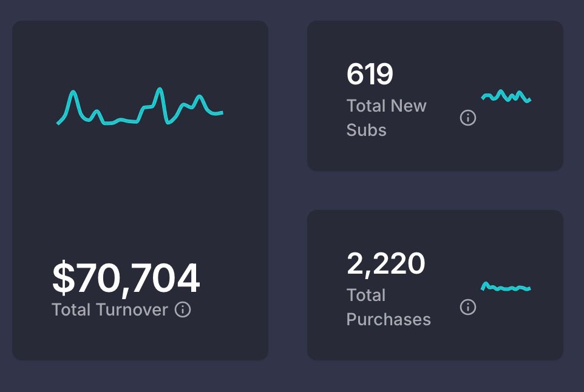
Task: Open the Total New Subs card
Action: [x=435, y=94]
